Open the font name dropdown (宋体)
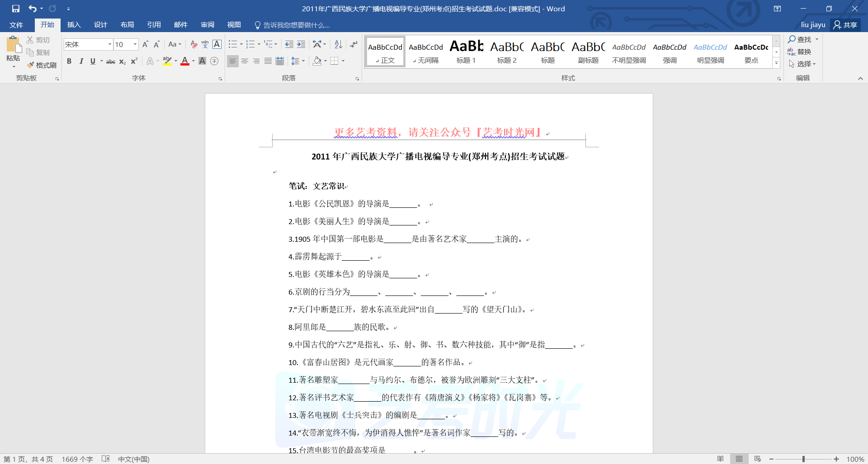868x464 pixels. click(x=109, y=44)
